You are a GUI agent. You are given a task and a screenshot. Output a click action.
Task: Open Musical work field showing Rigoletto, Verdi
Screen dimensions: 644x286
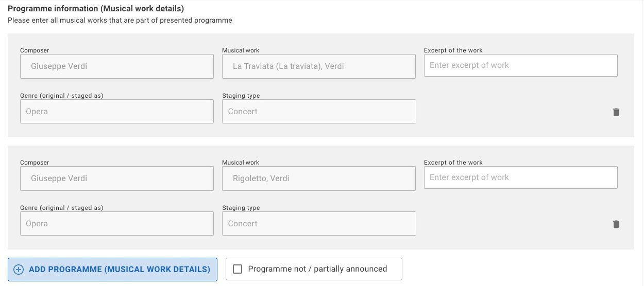coord(319,178)
